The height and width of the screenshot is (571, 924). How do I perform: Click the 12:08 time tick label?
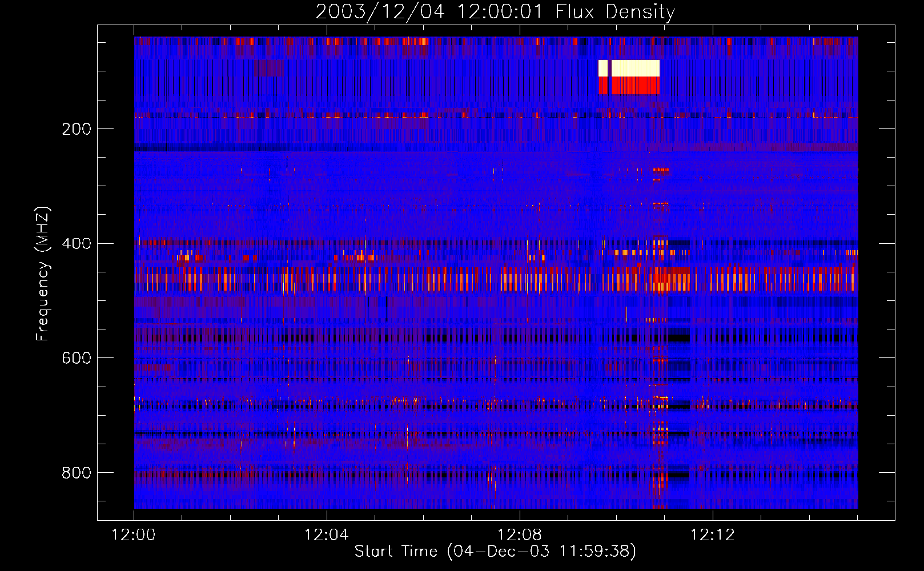pos(520,535)
